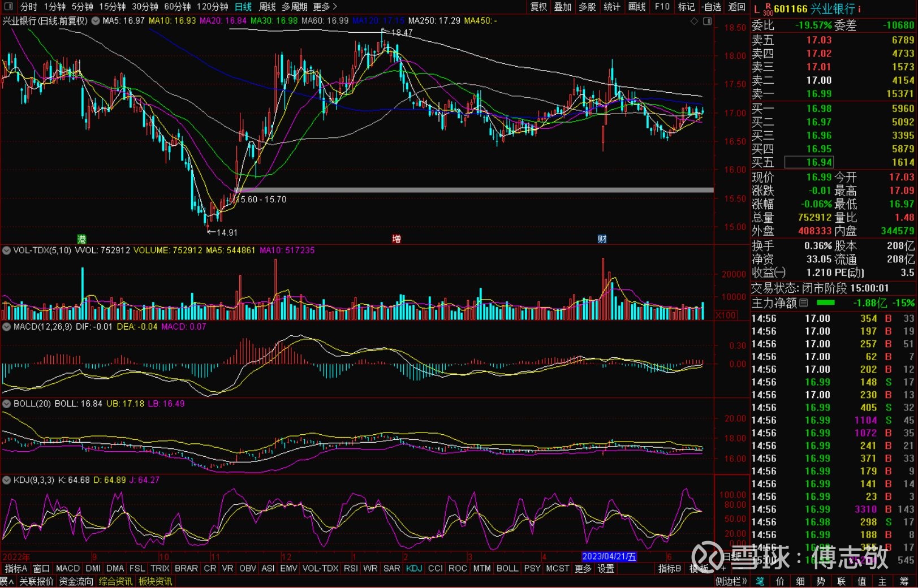Select the BRAR indicator tab

tap(186, 568)
